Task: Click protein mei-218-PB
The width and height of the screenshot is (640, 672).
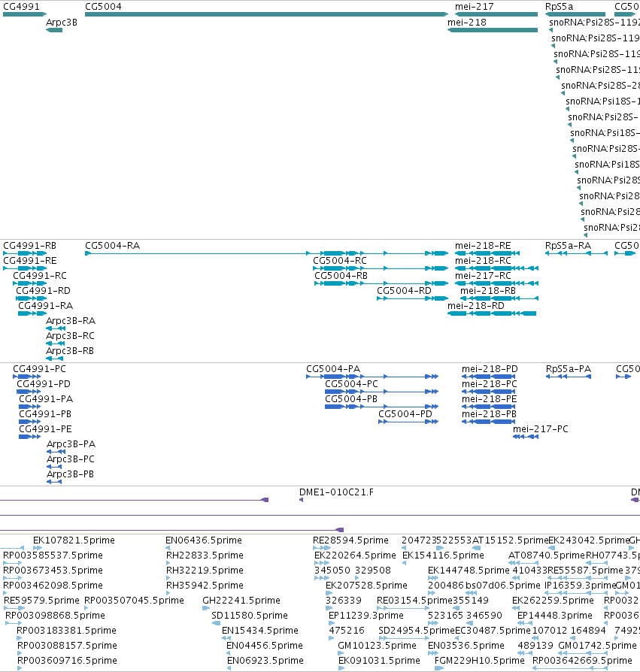Action: pos(489,413)
